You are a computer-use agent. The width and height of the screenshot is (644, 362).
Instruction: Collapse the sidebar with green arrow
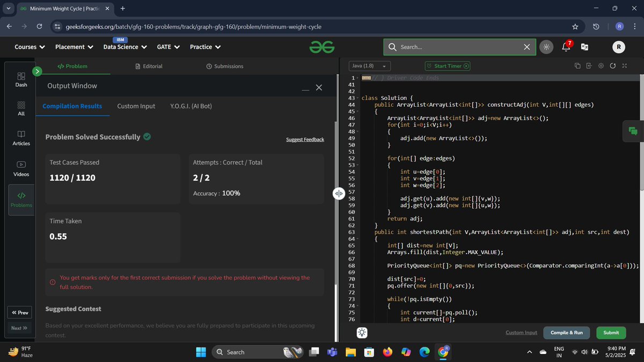[x=37, y=71]
